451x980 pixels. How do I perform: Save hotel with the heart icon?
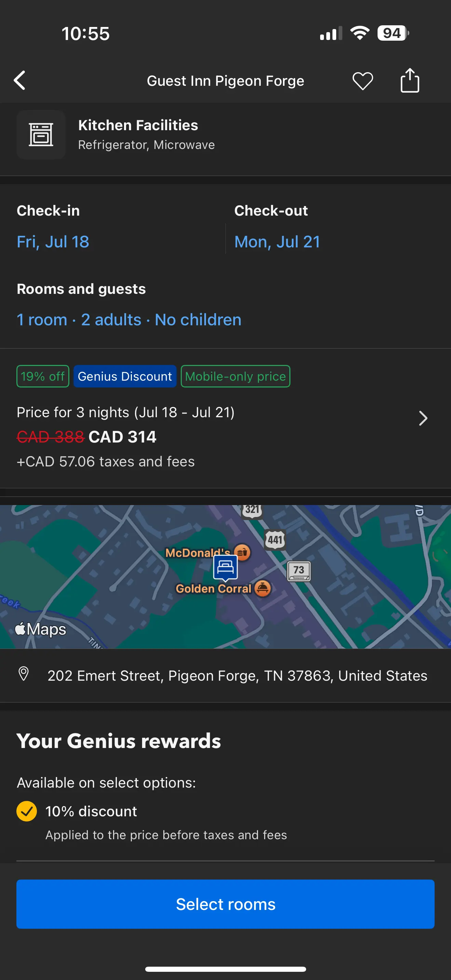363,81
